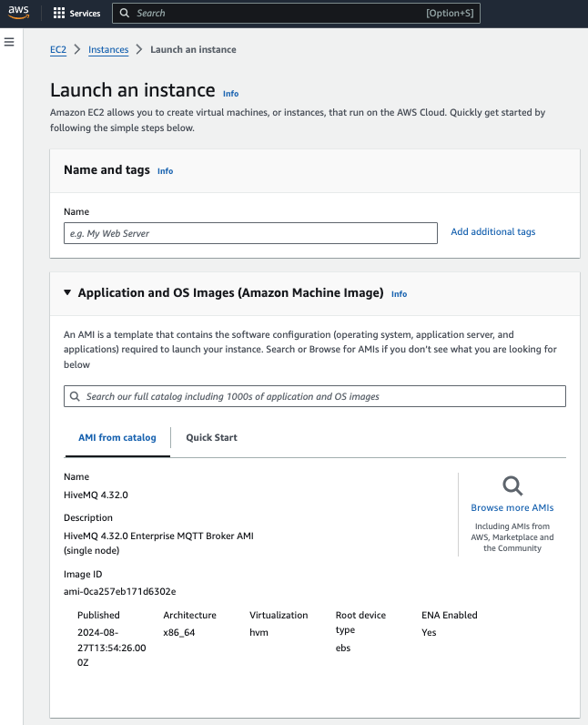This screenshot has height=725, width=588.
Task: Open the Instances breadcrumb link
Action: (108, 49)
